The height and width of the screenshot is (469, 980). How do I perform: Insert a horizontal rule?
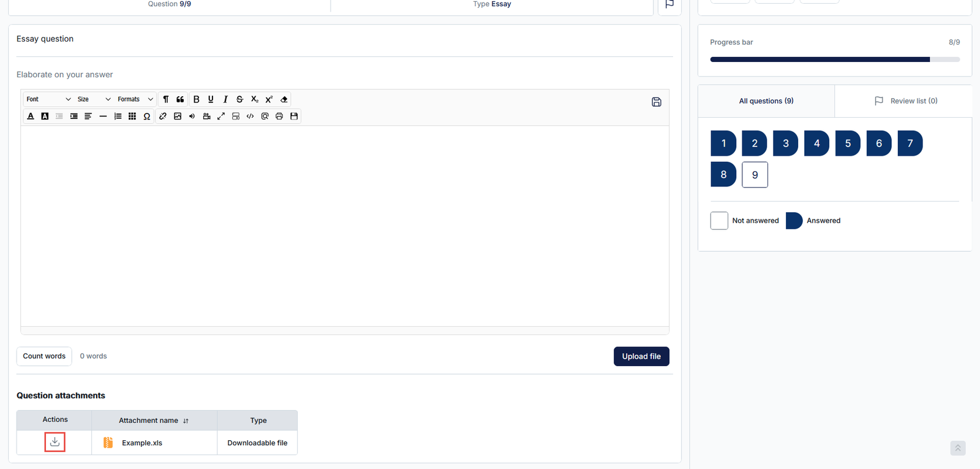pyautogui.click(x=103, y=116)
